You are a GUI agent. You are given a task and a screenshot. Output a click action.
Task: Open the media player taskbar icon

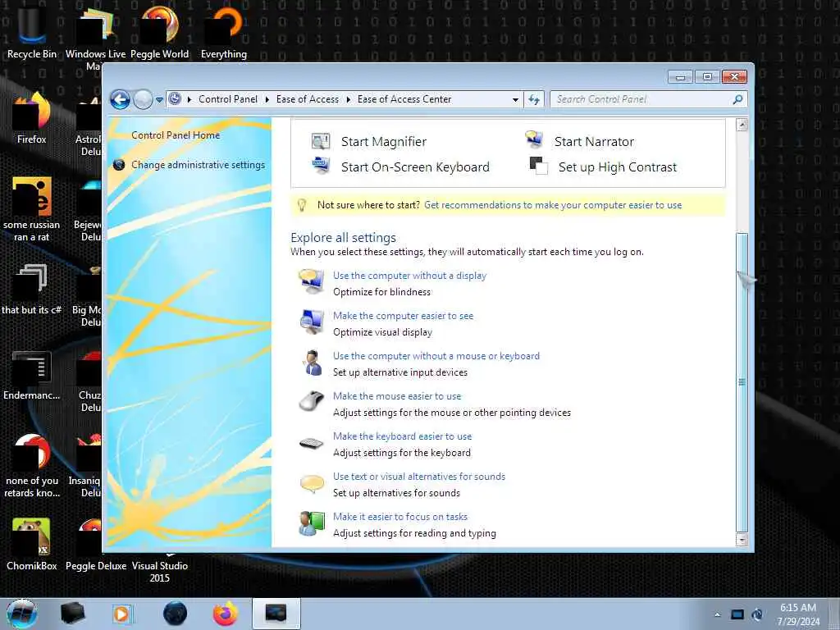[122, 614]
